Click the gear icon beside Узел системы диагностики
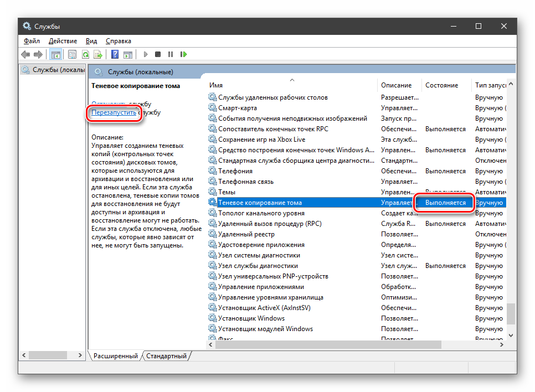The image size is (535, 392). point(213,255)
